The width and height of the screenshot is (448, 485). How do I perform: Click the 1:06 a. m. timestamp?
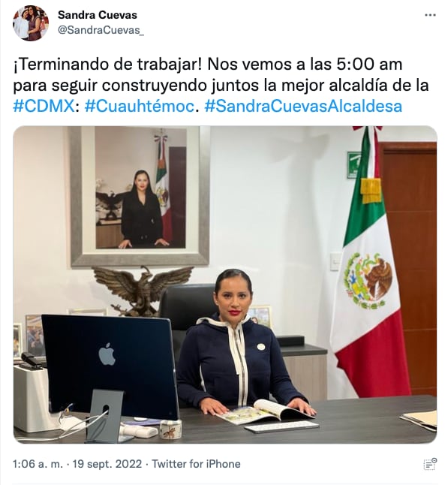[x=38, y=464]
